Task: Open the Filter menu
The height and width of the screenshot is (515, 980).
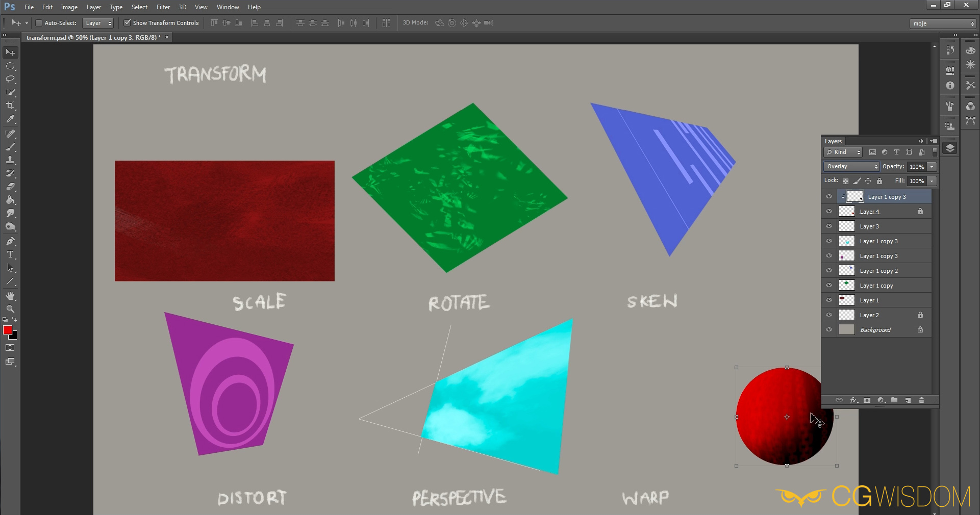Action: click(163, 7)
